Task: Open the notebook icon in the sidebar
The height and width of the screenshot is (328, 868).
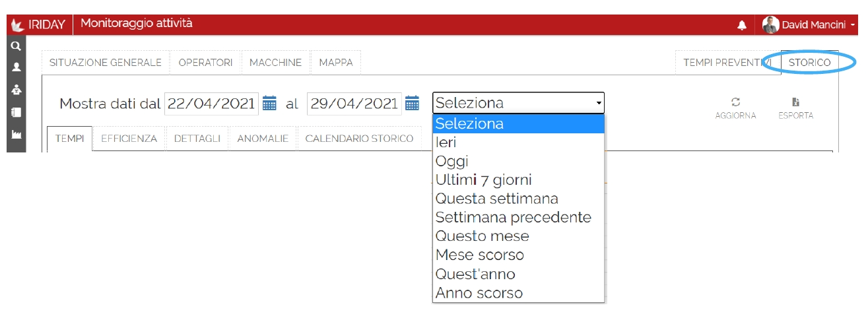Action: [17, 112]
